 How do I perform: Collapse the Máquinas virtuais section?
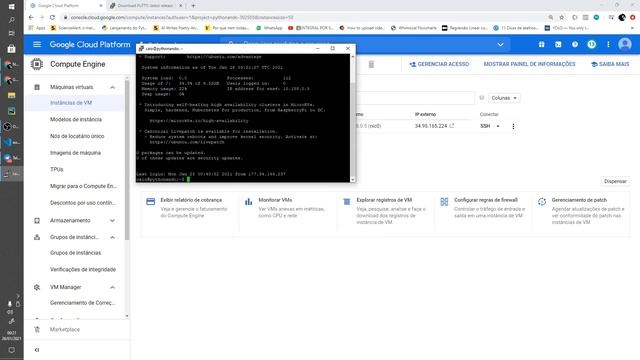click(112, 87)
